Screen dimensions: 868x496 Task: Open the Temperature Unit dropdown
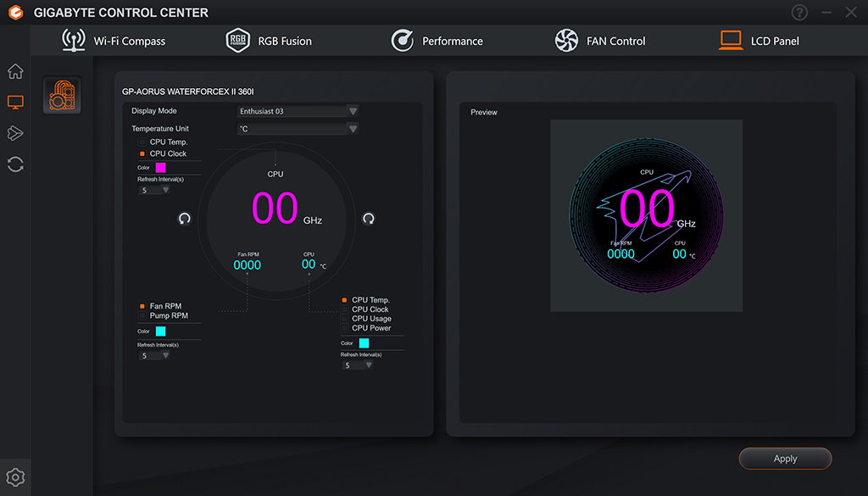(x=298, y=129)
